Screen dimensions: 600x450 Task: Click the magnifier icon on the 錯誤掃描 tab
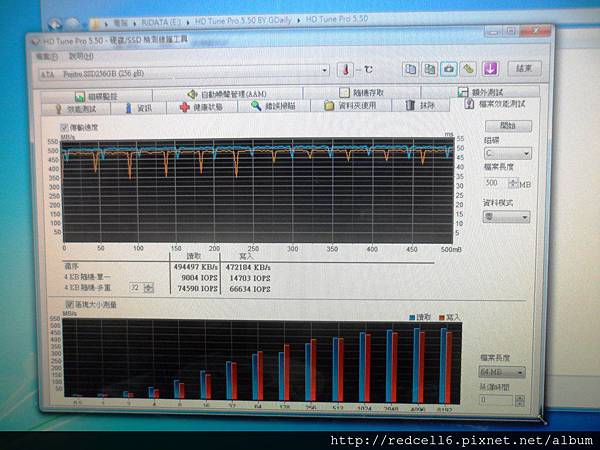[256, 106]
